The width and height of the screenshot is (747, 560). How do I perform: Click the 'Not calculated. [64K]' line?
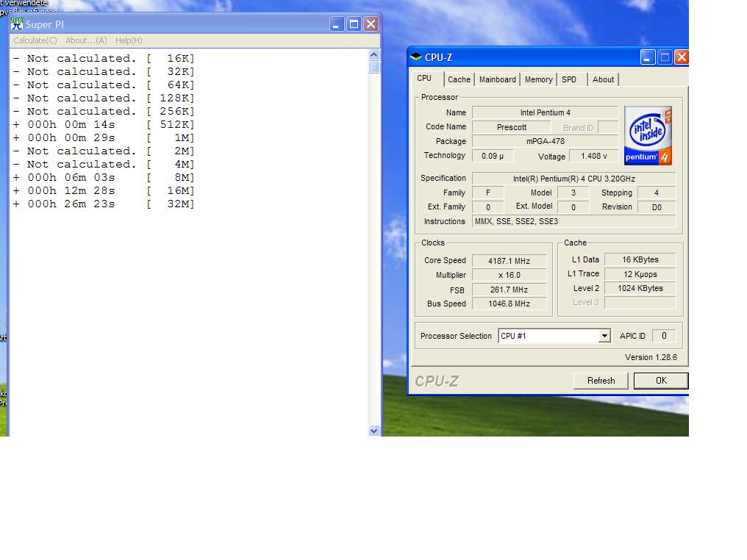[104, 85]
